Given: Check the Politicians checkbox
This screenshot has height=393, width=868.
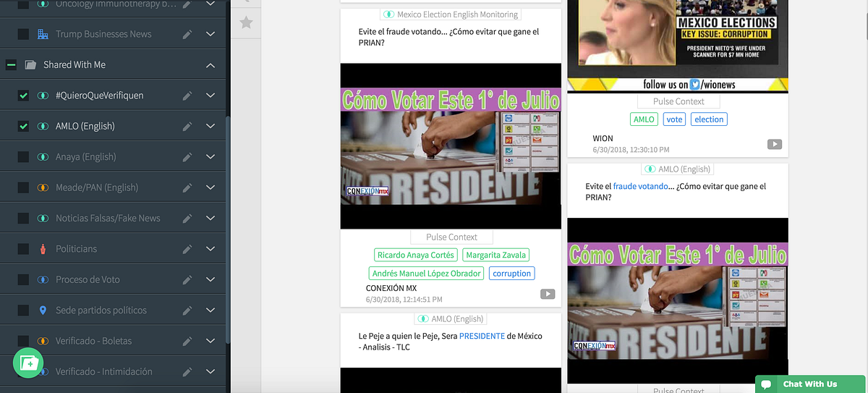Looking at the screenshot, I should 23,248.
